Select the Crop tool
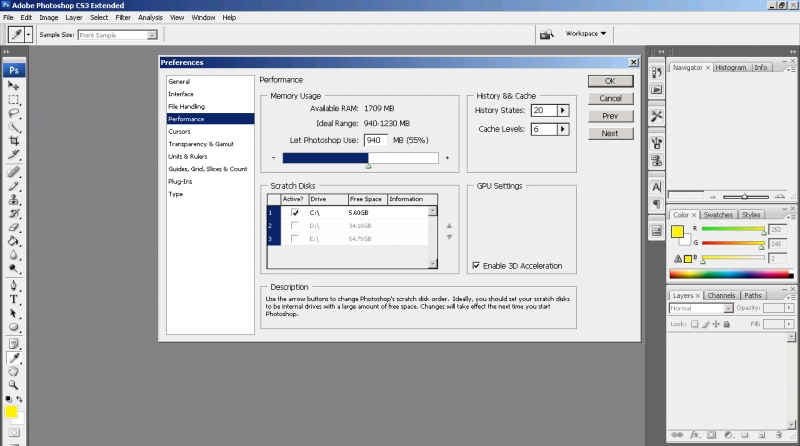 14,141
